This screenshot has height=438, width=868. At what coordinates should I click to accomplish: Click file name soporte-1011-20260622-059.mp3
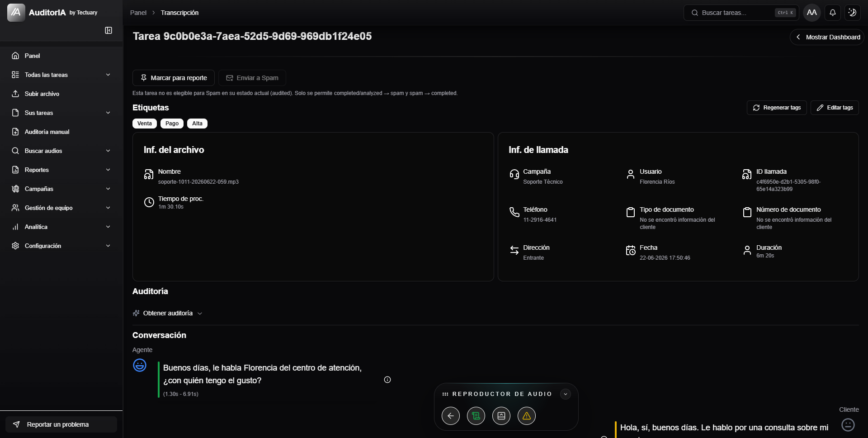tap(198, 182)
